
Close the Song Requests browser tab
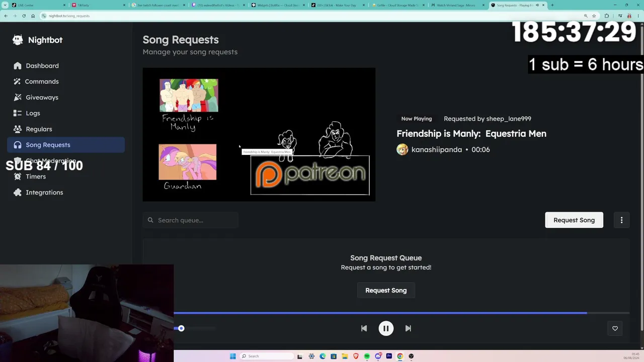click(x=543, y=5)
